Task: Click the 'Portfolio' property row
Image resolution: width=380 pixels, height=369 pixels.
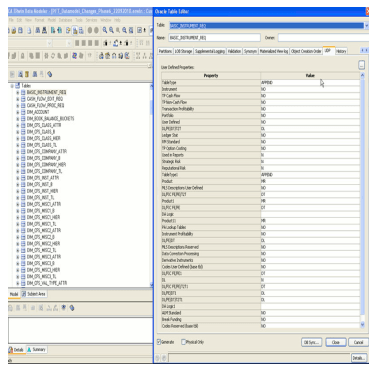Action: point(260,115)
